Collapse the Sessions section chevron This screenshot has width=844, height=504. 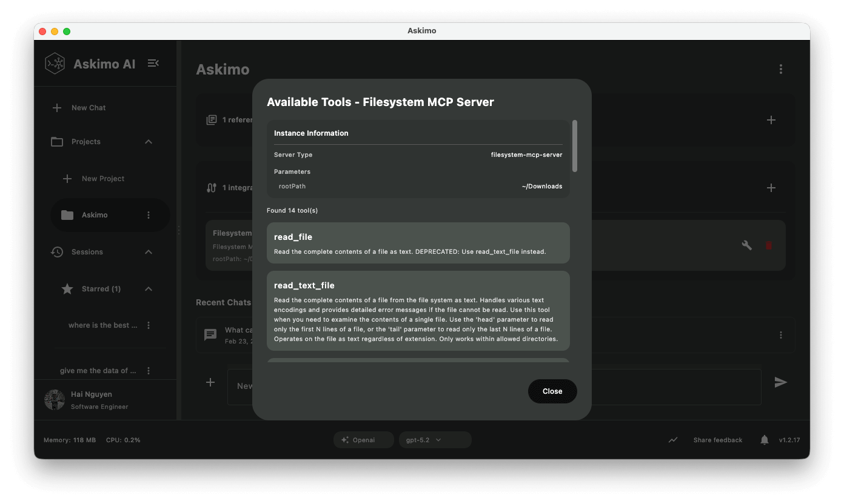[149, 252]
